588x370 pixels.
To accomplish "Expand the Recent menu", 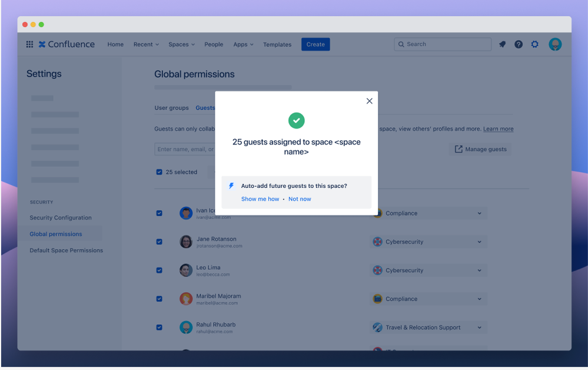I will click(146, 44).
